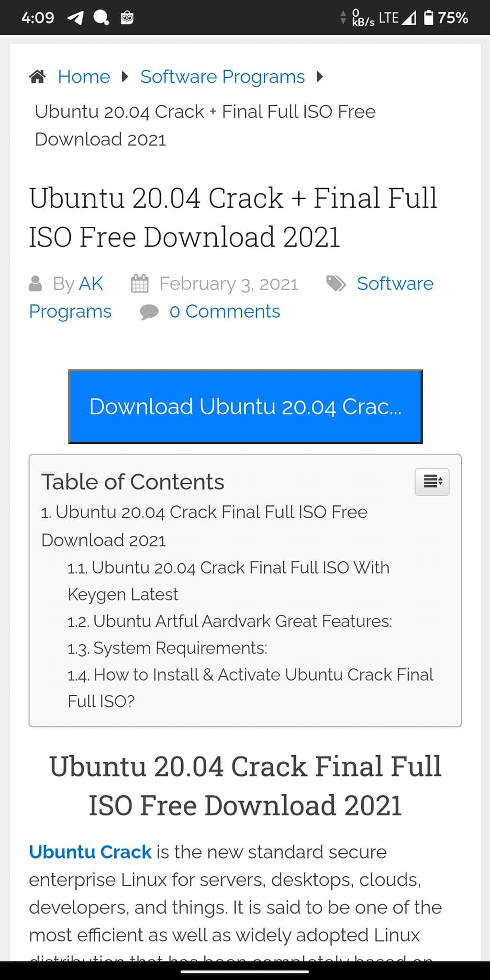Click the speech bubble comment icon

149,311
